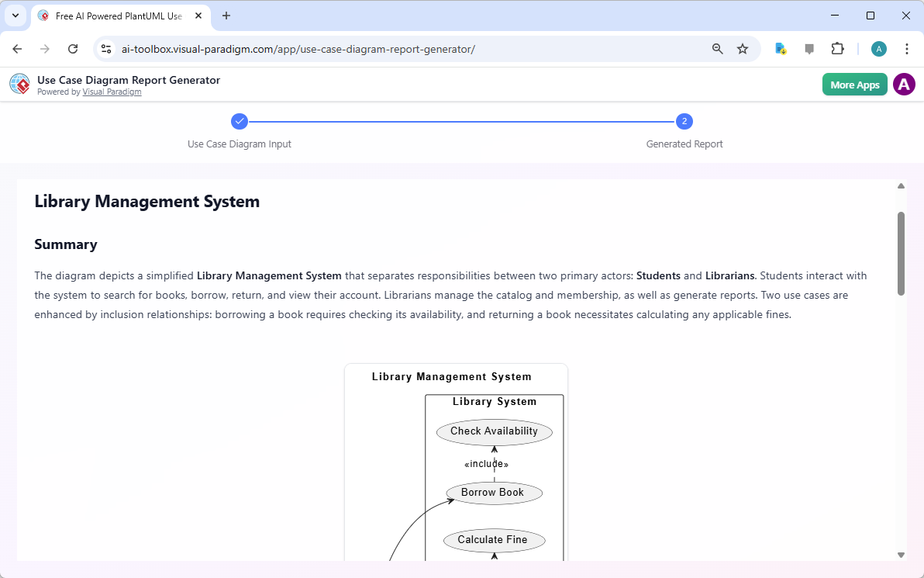This screenshot has height=578, width=924.
Task: Go back using the back arrow
Action: [17, 48]
